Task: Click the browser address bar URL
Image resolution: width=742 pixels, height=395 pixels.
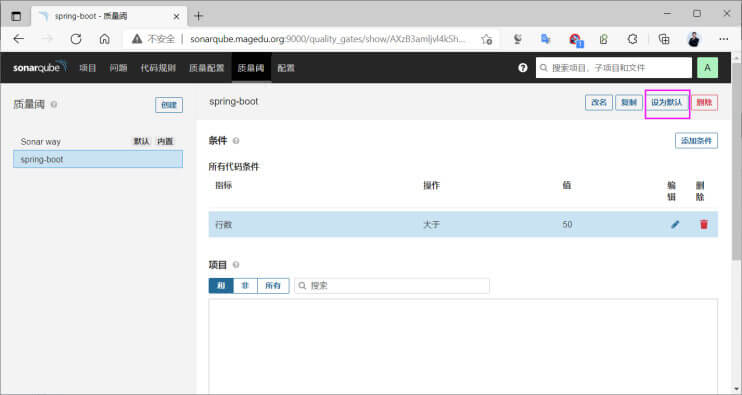Action: click(327, 39)
